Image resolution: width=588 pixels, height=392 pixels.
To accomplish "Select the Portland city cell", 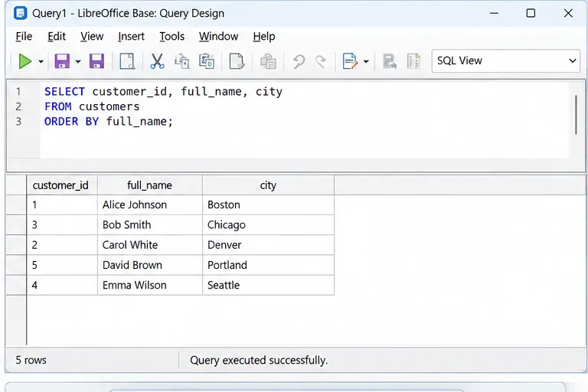I will click(268, 265).
